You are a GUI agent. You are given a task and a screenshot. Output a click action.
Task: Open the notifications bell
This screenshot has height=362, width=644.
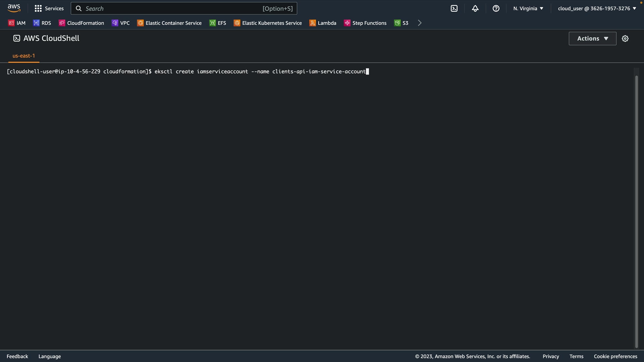click(x=475, y=8)
